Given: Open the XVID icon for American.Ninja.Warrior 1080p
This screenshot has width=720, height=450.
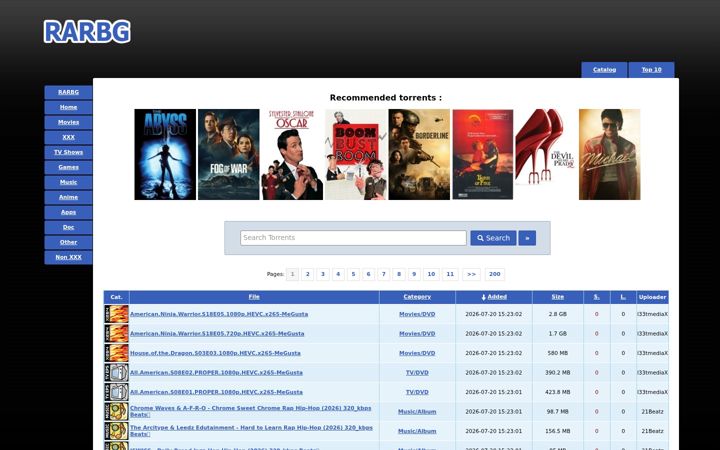Looking at the screenshot, I should pyautogui.click(x=117, y=314).
